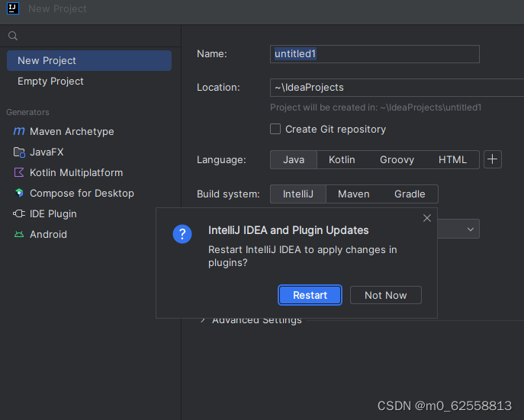Choose Maven build system
Viewport: 524px width, 420px height.
(x=353, y=194)
